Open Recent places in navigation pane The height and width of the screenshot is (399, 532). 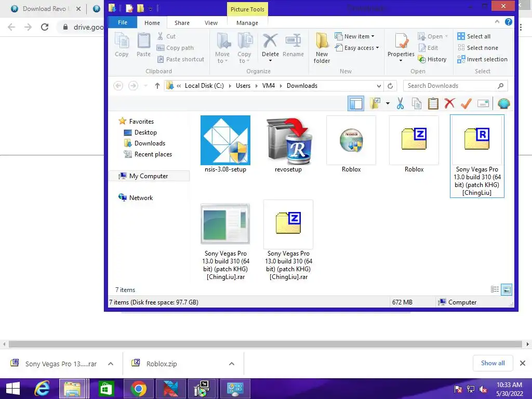(x=148, y=154)
